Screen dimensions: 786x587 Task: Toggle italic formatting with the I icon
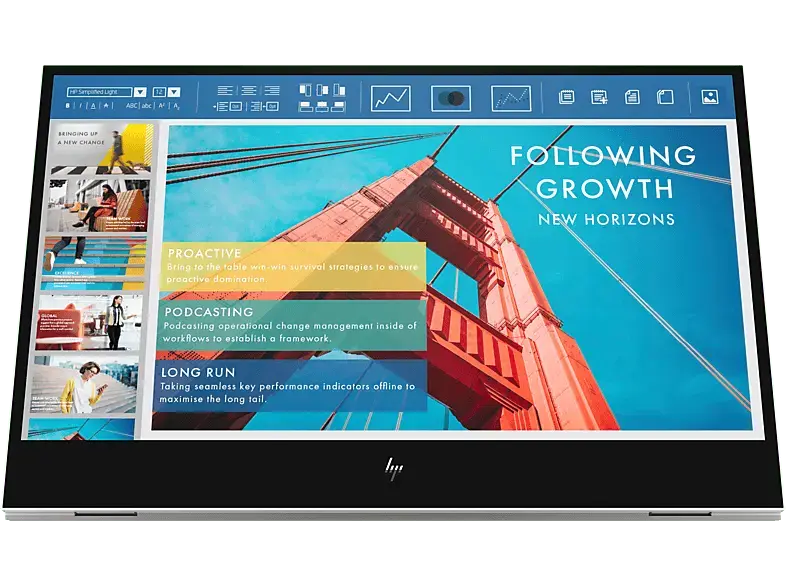80,106
